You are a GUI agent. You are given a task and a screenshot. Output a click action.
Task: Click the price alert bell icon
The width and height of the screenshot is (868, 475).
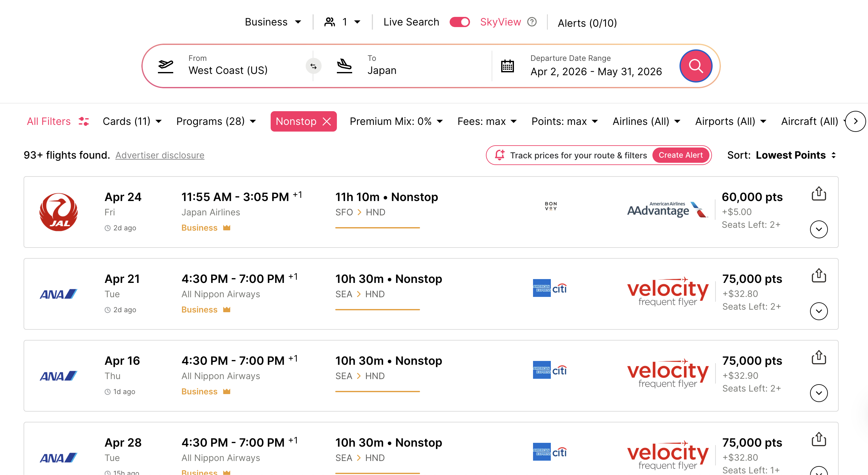[499, 155]
